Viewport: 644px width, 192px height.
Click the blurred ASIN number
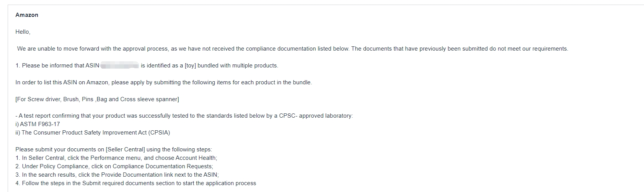120,66
